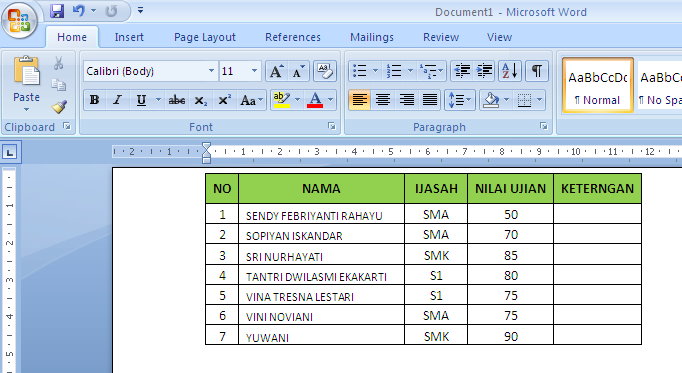Apply superscript formatting
Screen dimensions: 682x373
(x=224, y=100)
